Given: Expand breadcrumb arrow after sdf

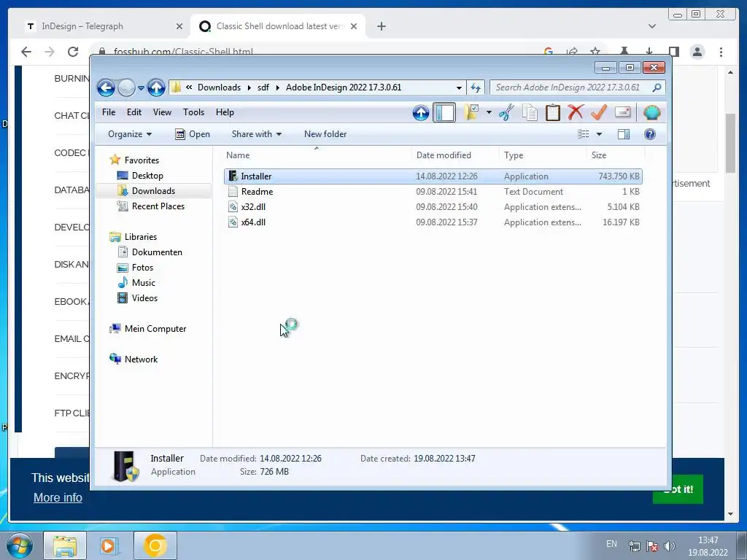Looking at the screenshot, I should 277,87.
